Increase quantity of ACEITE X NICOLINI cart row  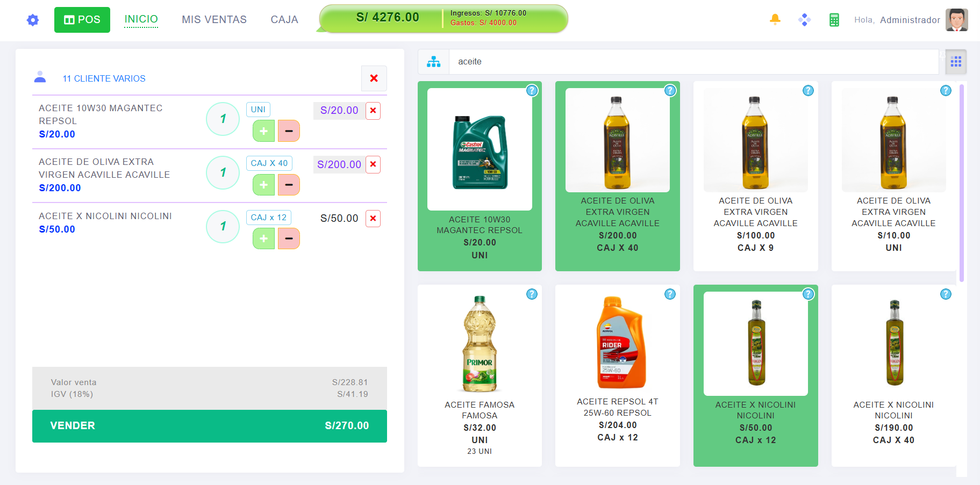pos(264,238)
